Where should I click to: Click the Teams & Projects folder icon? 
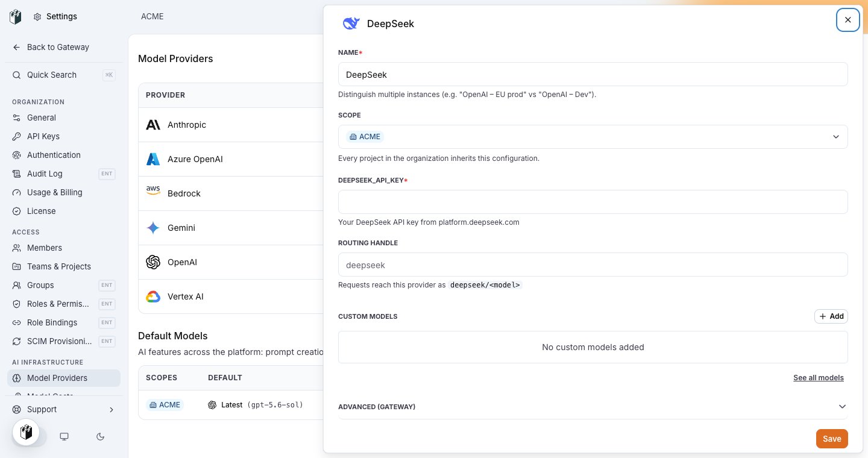click(16, 266)
